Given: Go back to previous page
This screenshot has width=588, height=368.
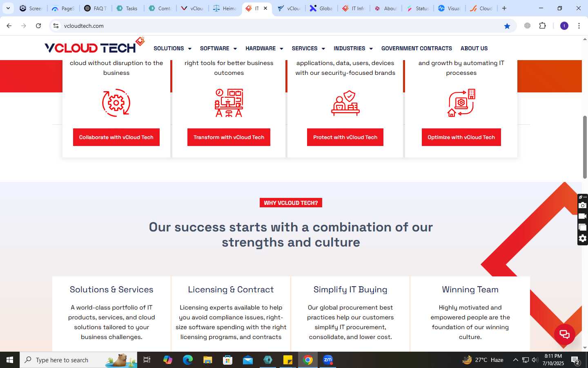Looking at the screenshot, I should 9,26.
